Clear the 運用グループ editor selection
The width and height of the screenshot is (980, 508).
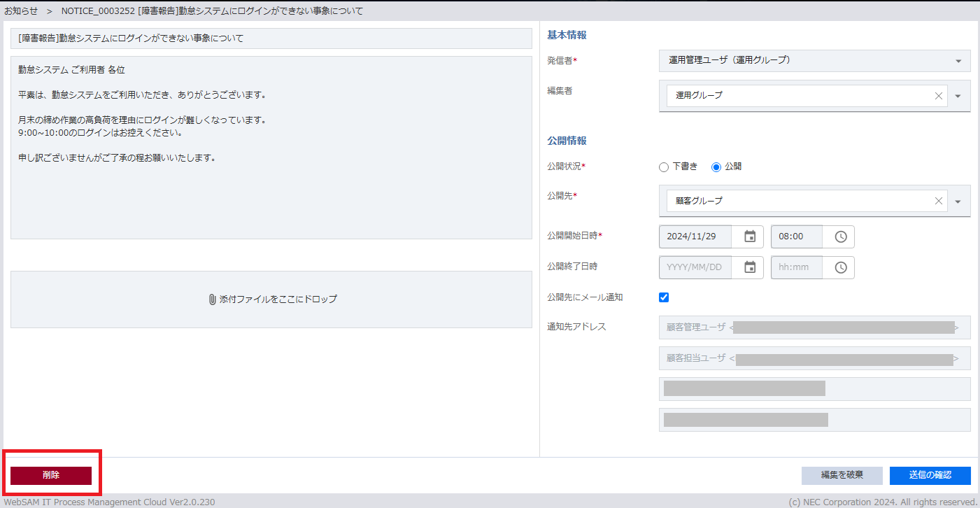939,96
